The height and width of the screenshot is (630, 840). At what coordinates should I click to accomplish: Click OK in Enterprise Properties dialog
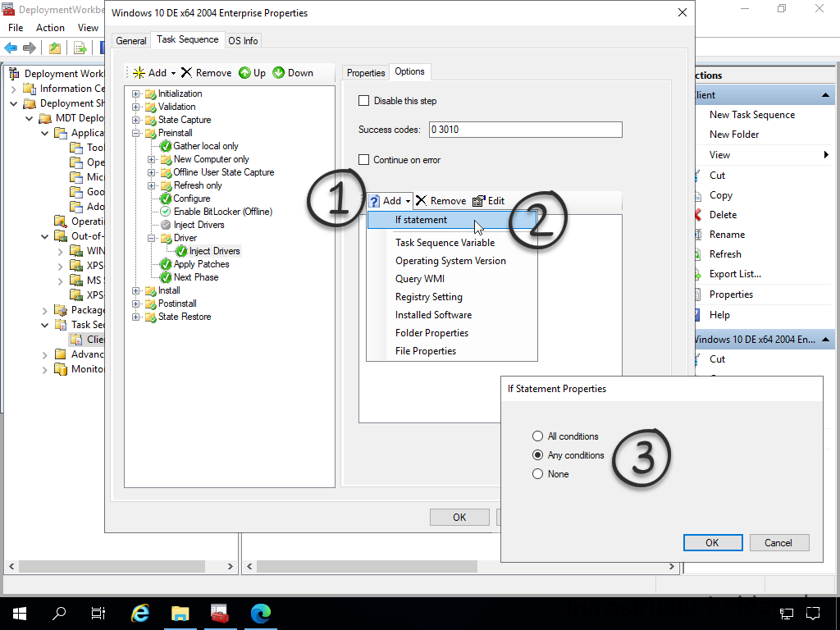(x=459, y=517)
